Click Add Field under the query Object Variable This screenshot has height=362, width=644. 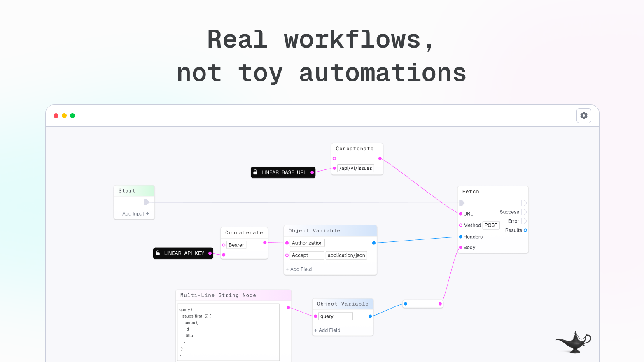[327, 330]
